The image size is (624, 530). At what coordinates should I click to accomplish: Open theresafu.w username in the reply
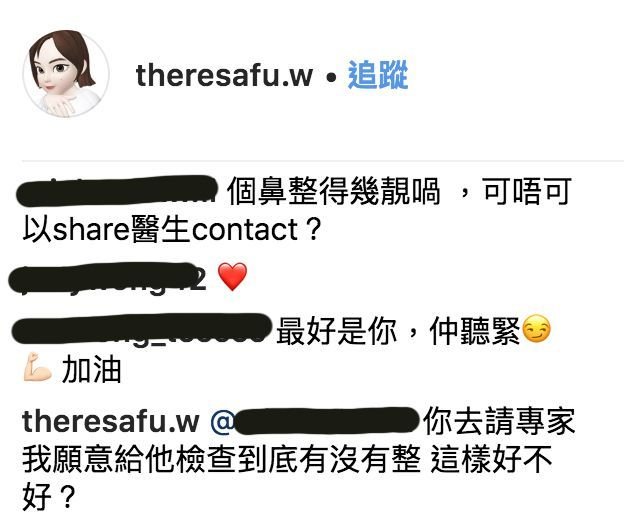111,421
